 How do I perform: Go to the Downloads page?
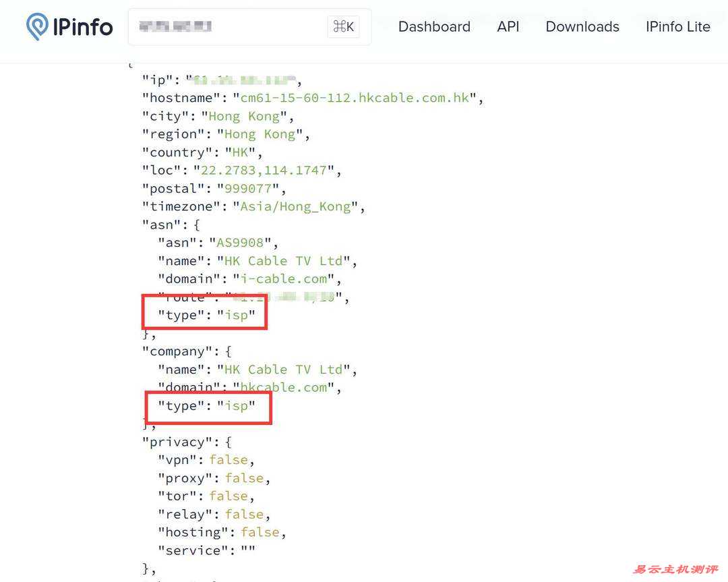point(582,27)
